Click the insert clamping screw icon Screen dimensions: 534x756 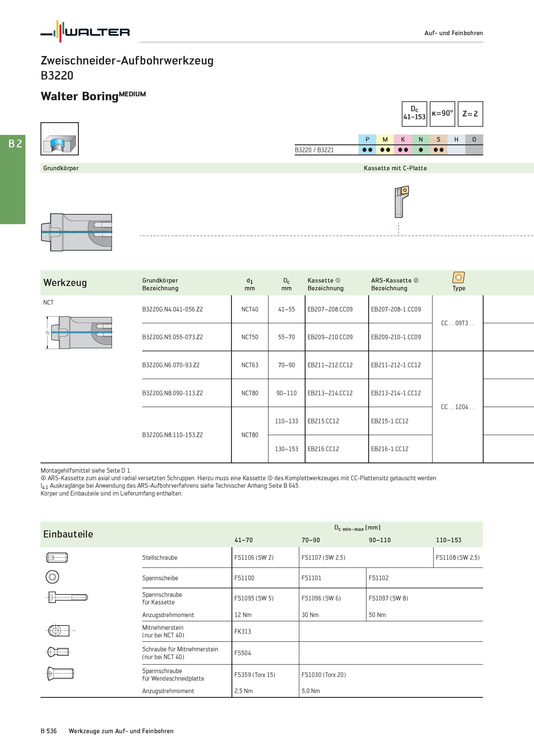60,673
